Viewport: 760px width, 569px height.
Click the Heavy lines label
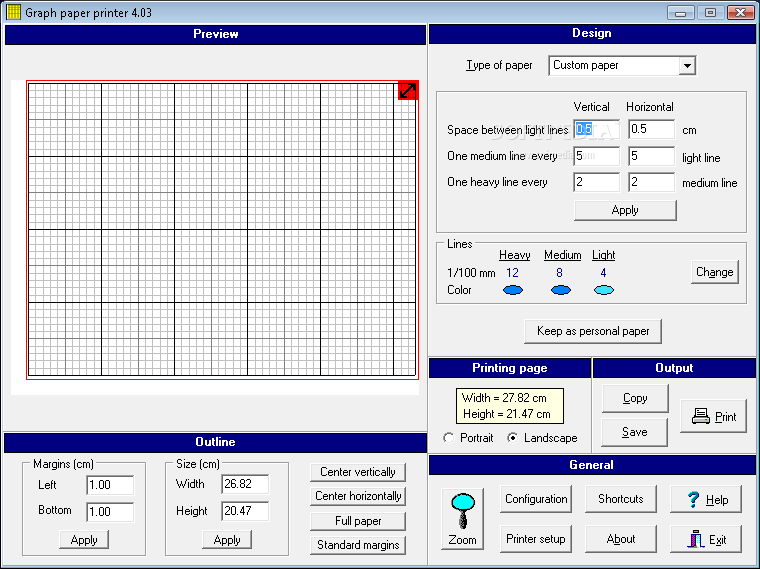point(514,255)
